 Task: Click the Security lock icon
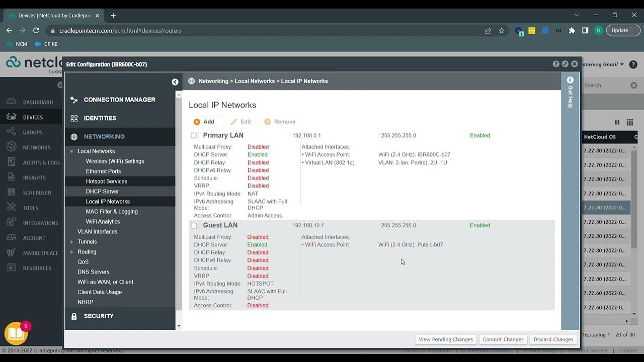tap(74, 316)
